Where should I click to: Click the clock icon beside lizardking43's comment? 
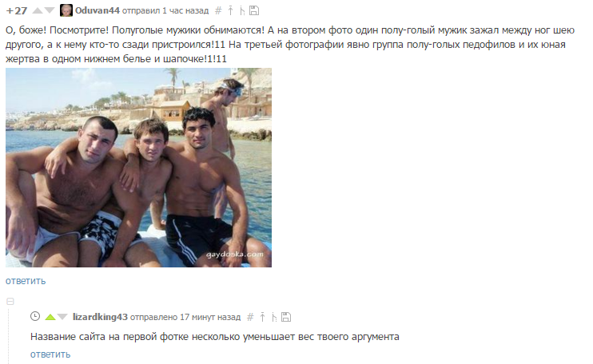(35, 316)
